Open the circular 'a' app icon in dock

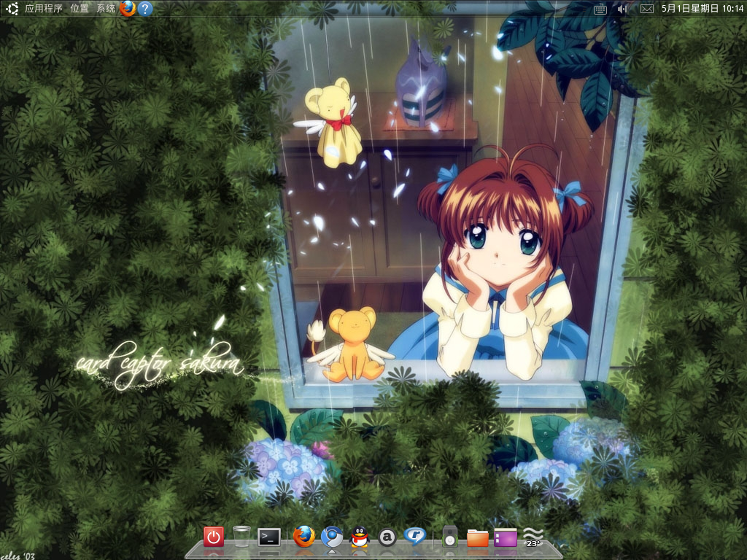387,538
